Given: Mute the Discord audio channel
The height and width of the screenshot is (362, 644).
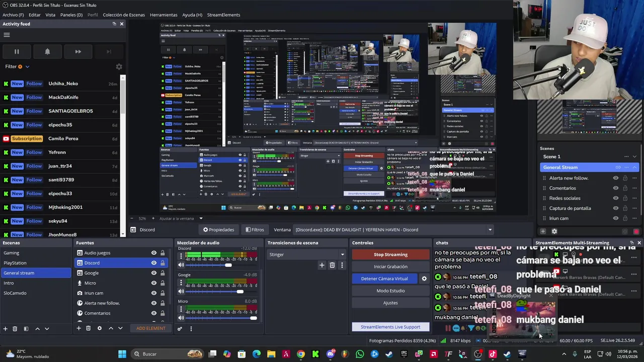Looking at the screenshot, I should click(181, 265).
